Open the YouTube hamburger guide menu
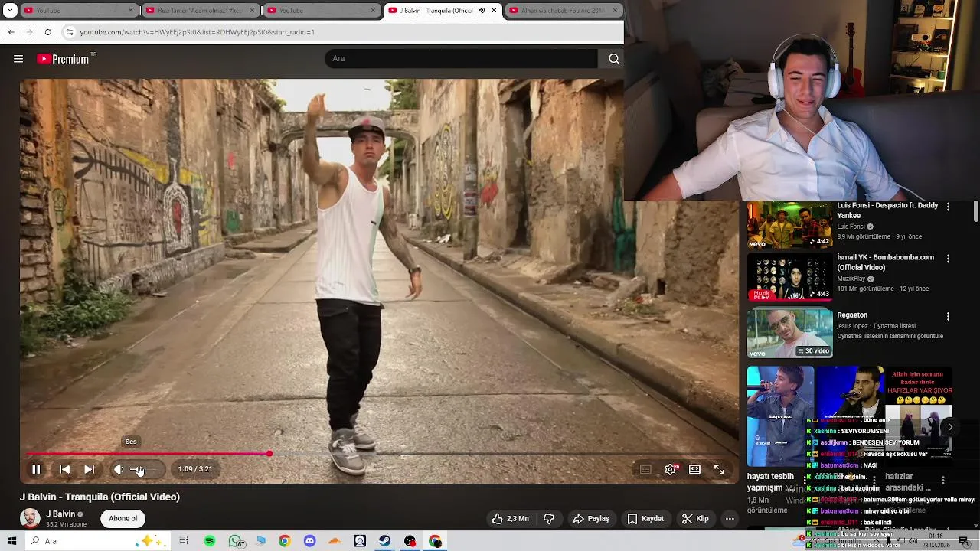This screenshot has height=551, width=980. pyautogui.click(x=18, y=59)
